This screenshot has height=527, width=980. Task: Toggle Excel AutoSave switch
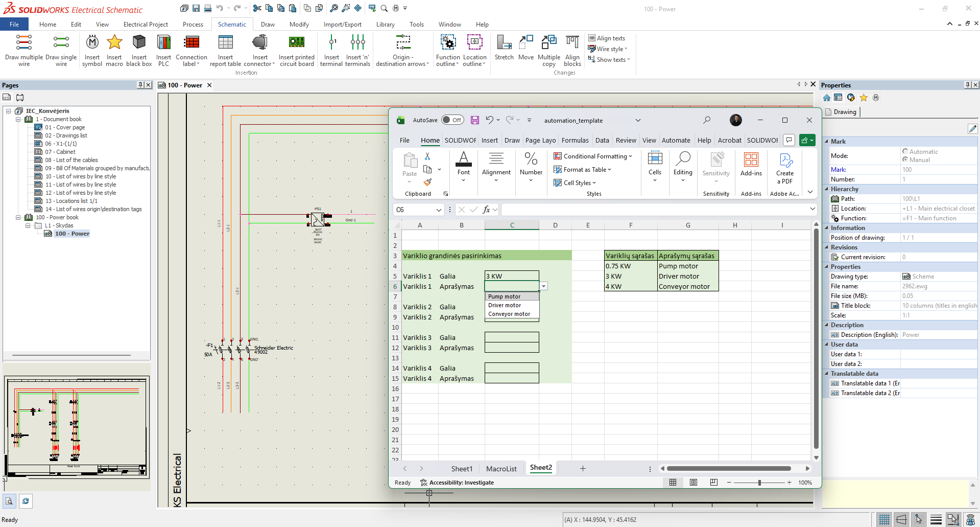[452, 120]
